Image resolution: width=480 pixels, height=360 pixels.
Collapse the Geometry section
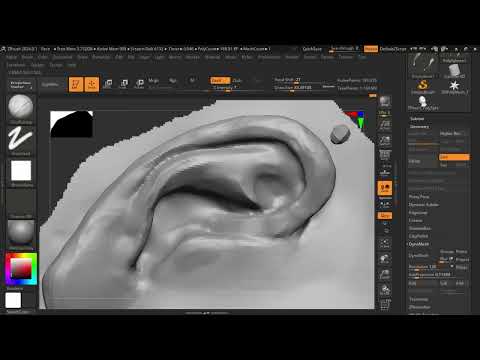pos(419,127)
